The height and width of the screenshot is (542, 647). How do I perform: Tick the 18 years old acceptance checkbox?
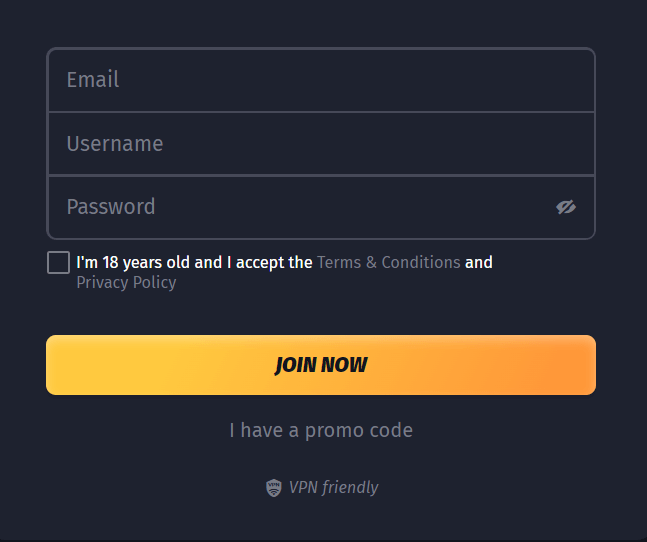pos(58,262)
